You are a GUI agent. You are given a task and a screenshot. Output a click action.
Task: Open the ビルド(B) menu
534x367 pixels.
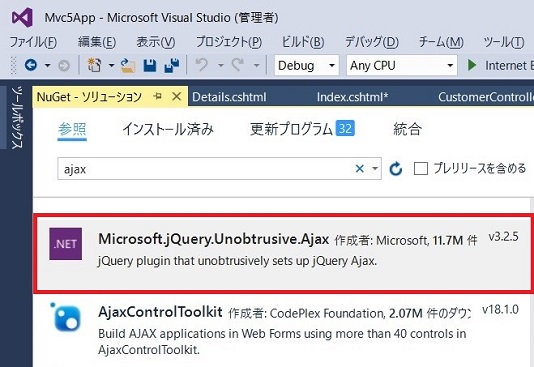[x=303, y=42]
